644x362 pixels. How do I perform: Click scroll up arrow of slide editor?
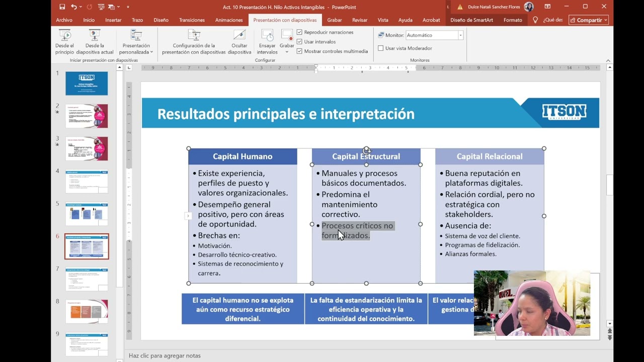click(610, 67)
